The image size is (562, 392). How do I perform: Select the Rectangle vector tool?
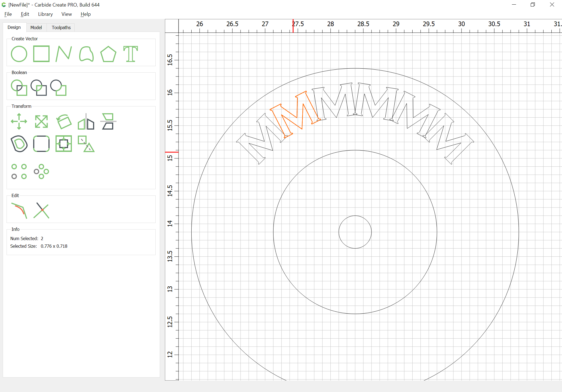(41, 54)
